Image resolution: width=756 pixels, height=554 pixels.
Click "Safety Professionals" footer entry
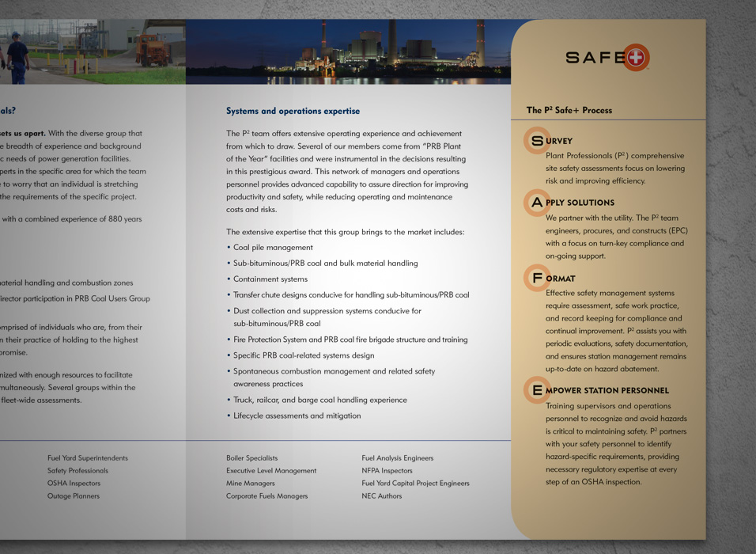pos(77,471)
